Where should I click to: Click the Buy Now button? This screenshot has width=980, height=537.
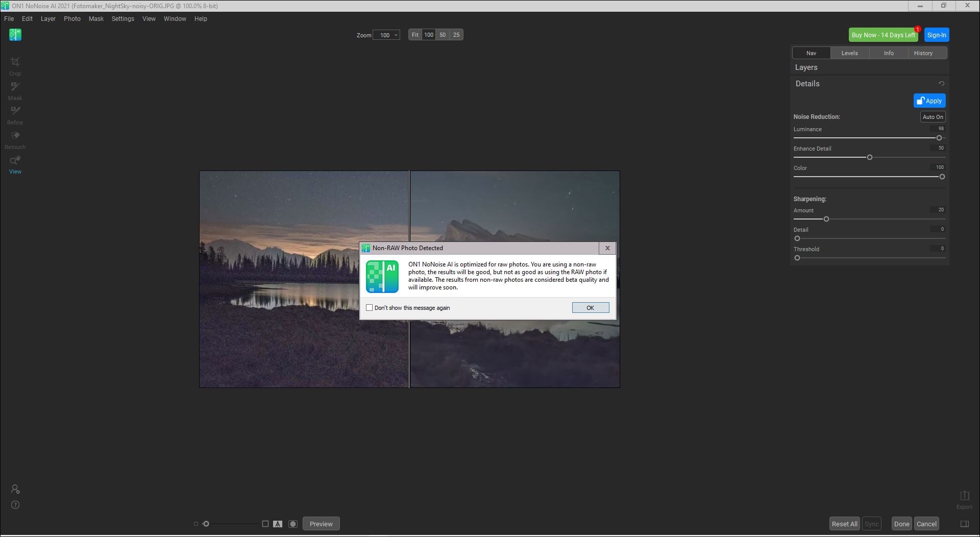[883, 35]
